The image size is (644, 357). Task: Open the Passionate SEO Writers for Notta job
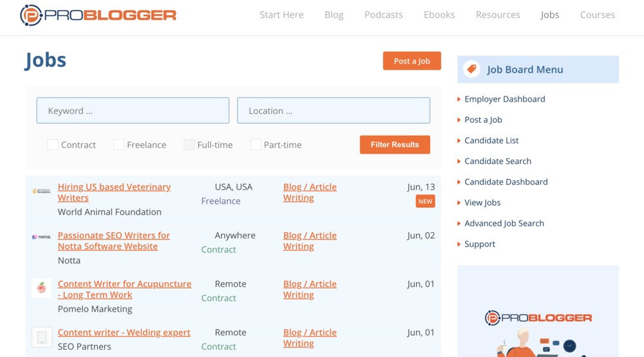pyautogui.click(x=114, y=241)
